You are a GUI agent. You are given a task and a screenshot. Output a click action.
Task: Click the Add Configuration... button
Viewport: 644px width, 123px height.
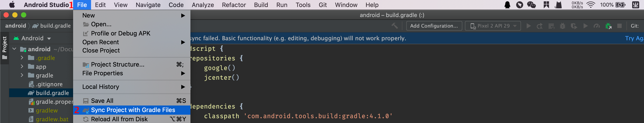pos(434,26)
